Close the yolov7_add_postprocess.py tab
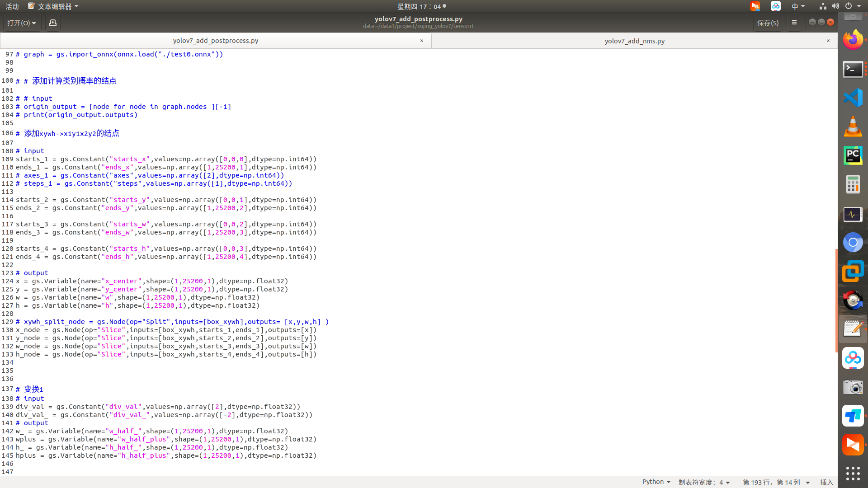The height and width of the screenshot is (488, 868). [421, 41]
